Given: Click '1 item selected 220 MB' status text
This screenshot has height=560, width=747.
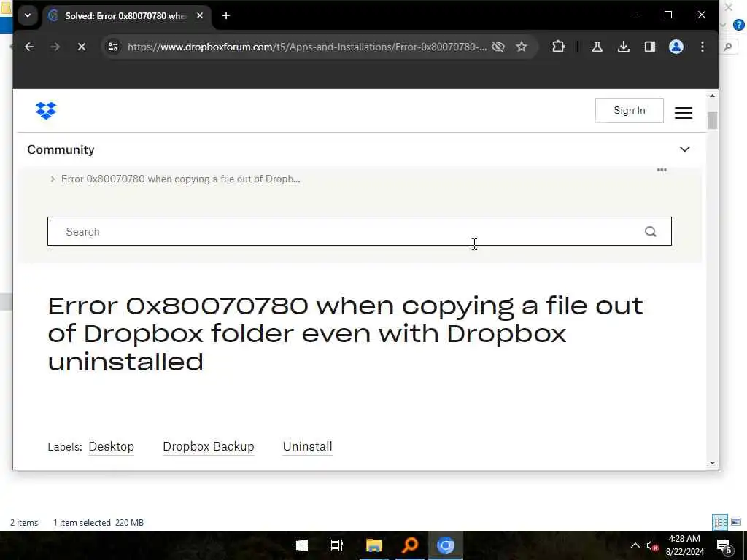Looking at the screenshot, I should point(98,522).
